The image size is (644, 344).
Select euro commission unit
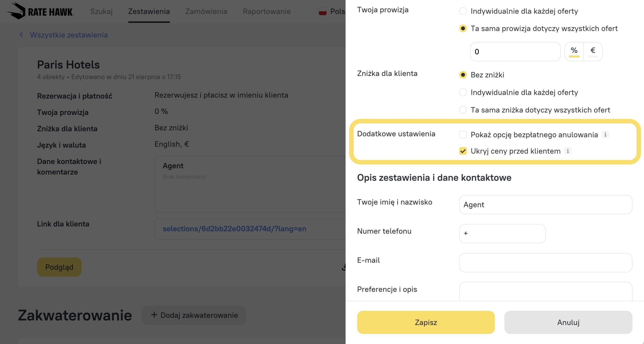[593, 51]
